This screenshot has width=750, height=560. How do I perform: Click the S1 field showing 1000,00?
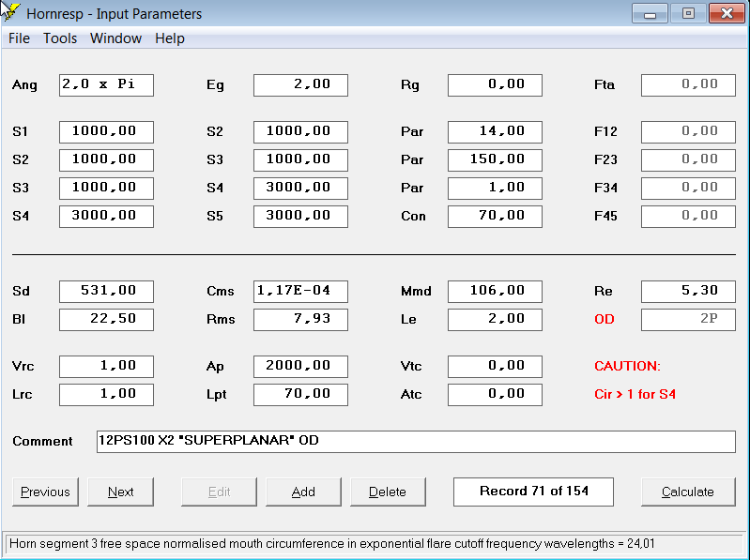coord(106,132)
